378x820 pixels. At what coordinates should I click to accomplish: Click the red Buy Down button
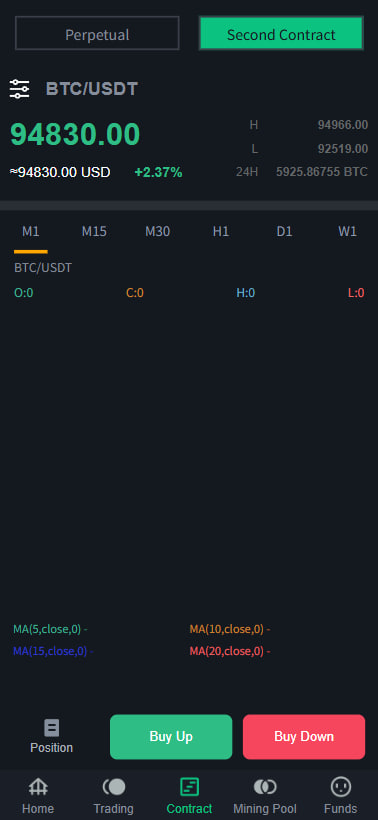[304, 737]
